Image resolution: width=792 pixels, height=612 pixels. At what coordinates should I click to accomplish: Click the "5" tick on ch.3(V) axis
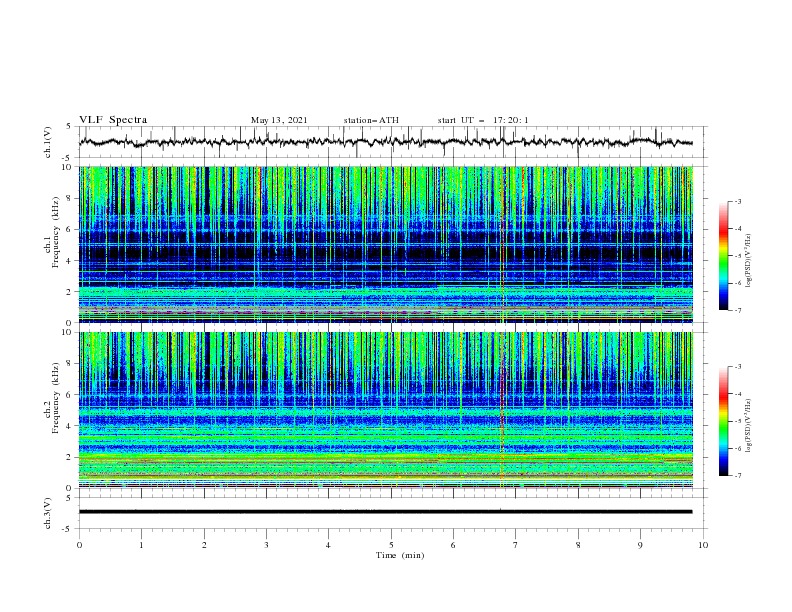tap(69, 497)
